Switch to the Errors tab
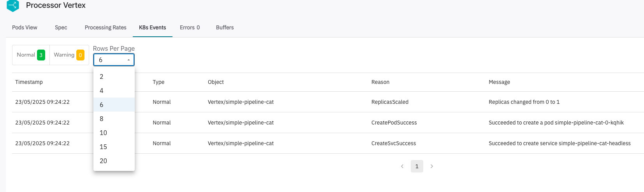The width and height of the screenshot is (644, 192). point(190,27)
